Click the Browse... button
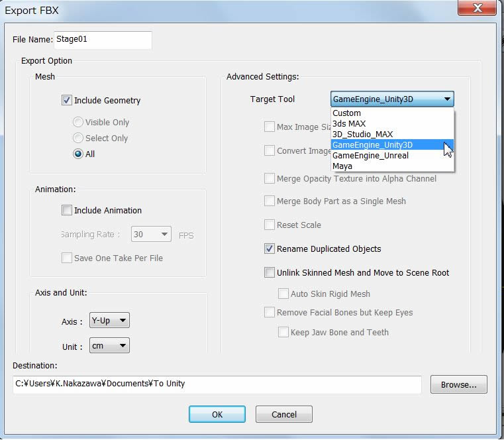 pos(458,385)
